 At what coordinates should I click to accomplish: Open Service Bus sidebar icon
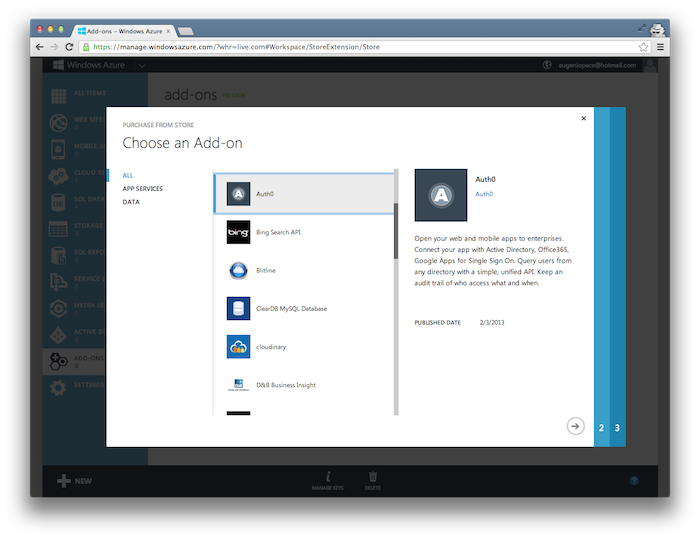[58, 282]
